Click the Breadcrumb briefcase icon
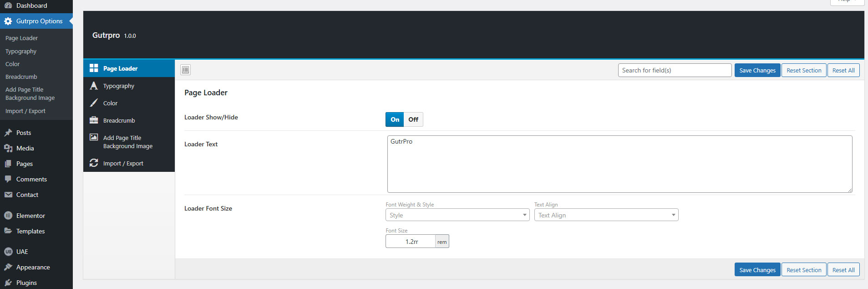Screen dimensions: 868x289 pyautogui.click(x=94, y=120)
